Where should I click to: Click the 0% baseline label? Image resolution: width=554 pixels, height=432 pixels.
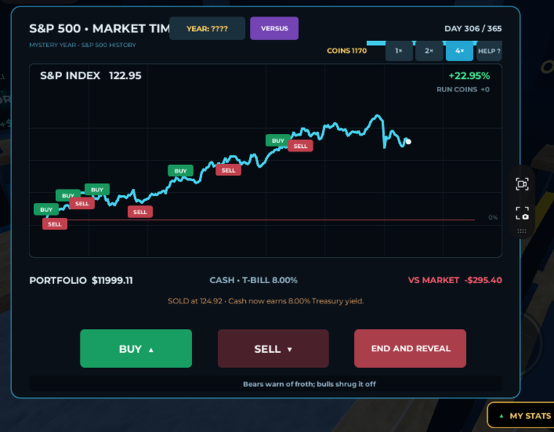493,218
